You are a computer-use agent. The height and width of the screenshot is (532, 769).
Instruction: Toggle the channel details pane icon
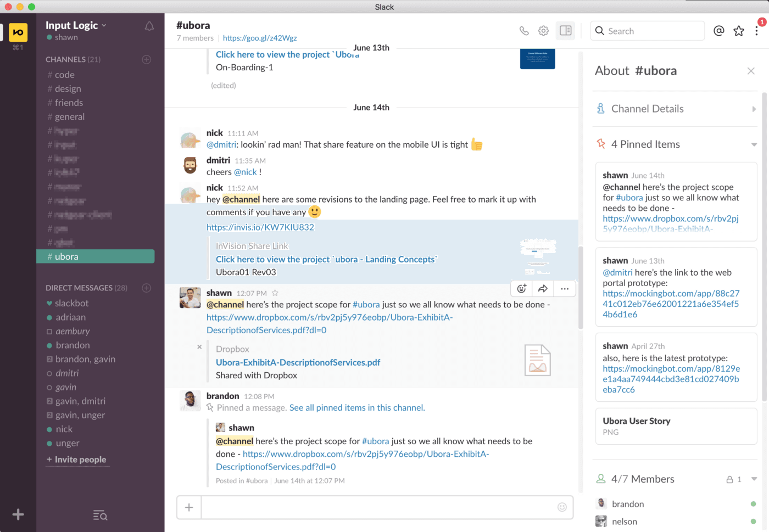point(565,31)
